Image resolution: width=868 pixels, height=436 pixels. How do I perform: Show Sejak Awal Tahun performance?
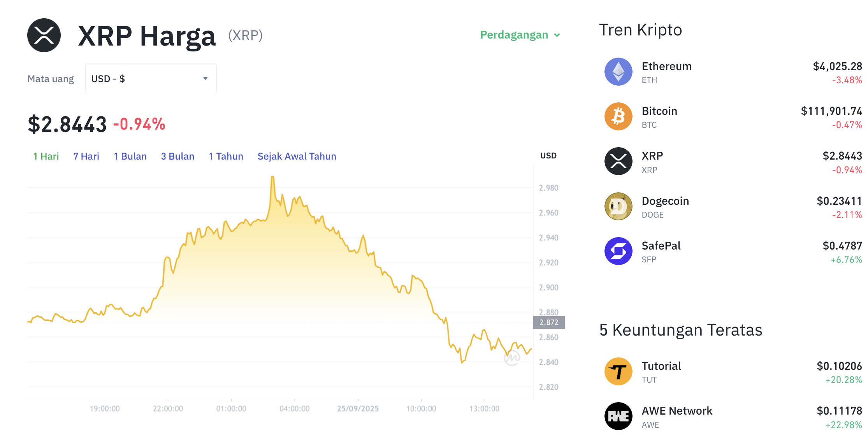click(x=297, y=156)
